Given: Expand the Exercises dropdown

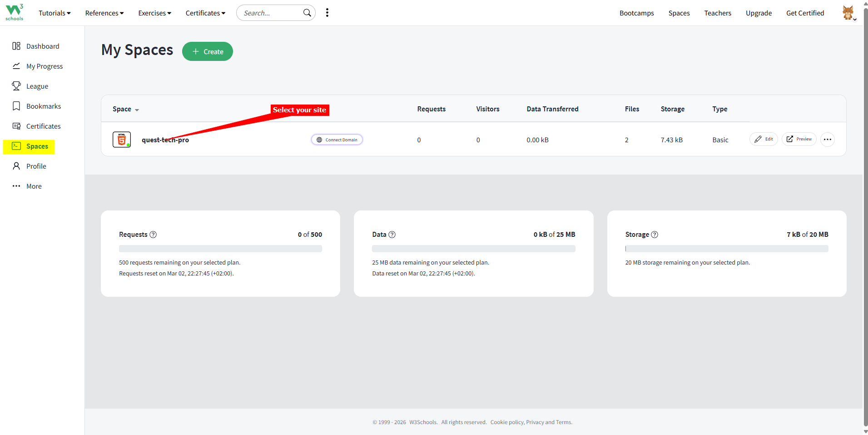Looking at the screenshot, I should (x=155, y=13).
